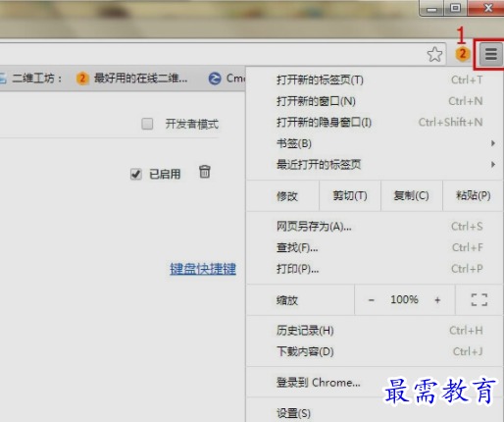Viewport: 504px width, 422px height.
Task: Increase zoom with the plus button
Action: [437, 299]
